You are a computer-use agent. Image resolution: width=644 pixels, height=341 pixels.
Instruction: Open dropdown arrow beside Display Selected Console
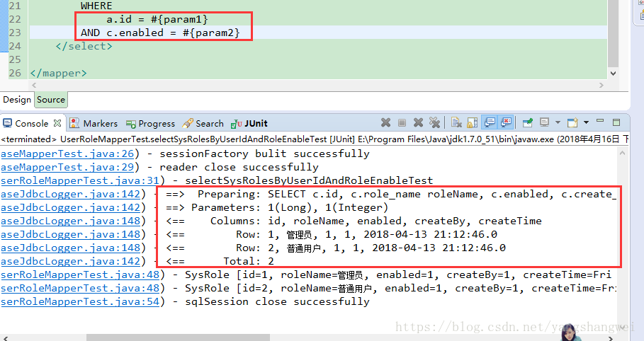(557, 123)
